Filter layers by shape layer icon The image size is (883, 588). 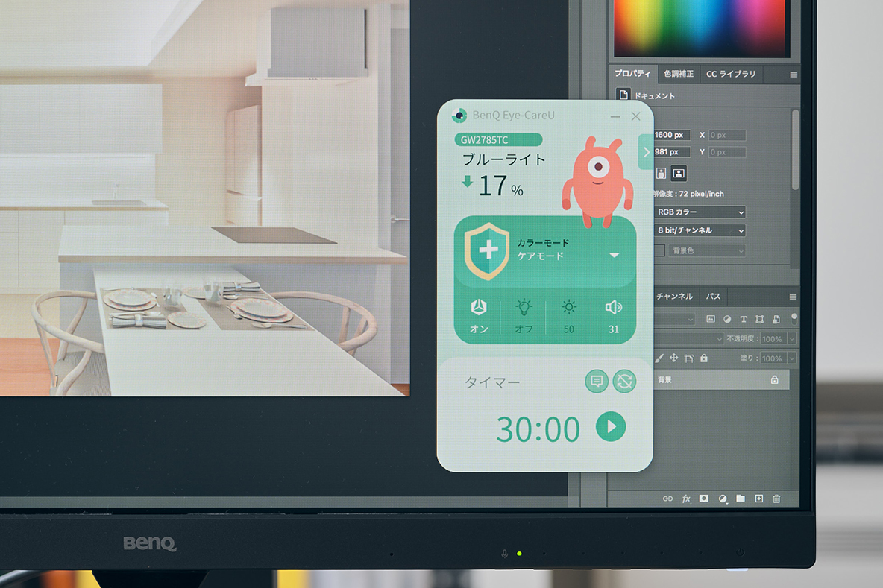pyautogui.click(x=760, y=319)
